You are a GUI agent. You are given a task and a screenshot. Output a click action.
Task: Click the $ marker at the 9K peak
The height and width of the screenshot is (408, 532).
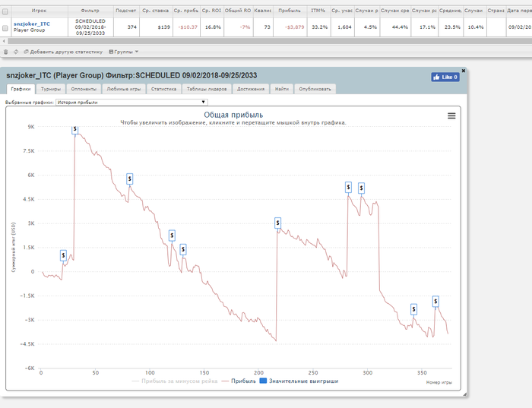pos(75,130)
